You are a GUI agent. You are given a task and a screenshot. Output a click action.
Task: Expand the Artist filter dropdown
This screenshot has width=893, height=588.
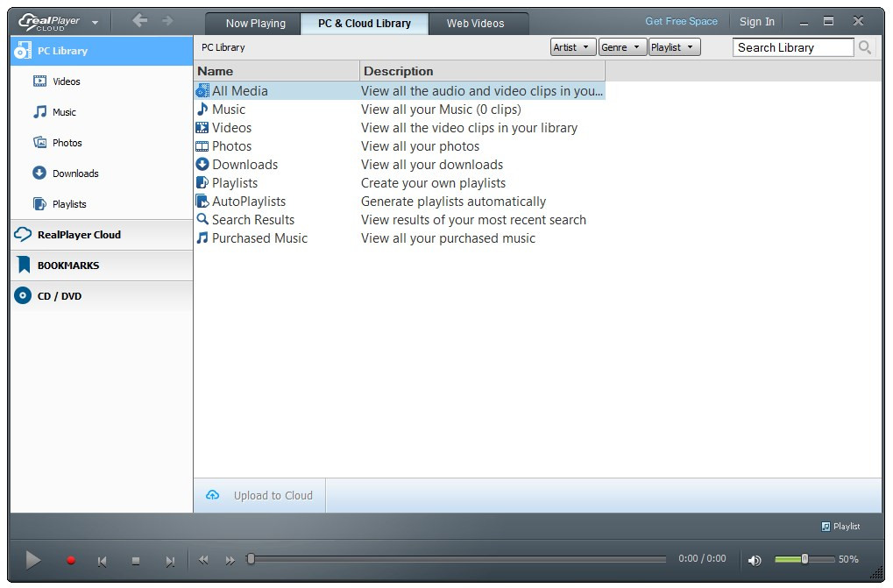click(573, 47)
